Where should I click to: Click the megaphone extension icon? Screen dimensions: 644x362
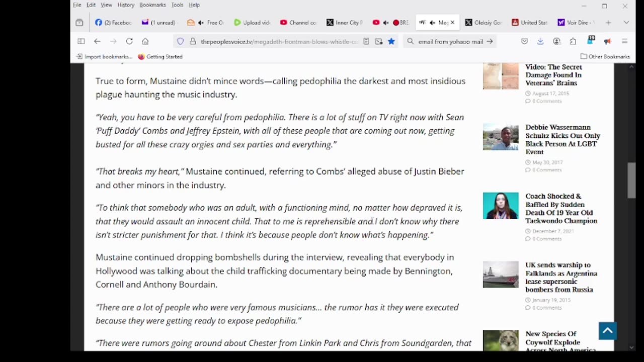(x=607, y=41)
